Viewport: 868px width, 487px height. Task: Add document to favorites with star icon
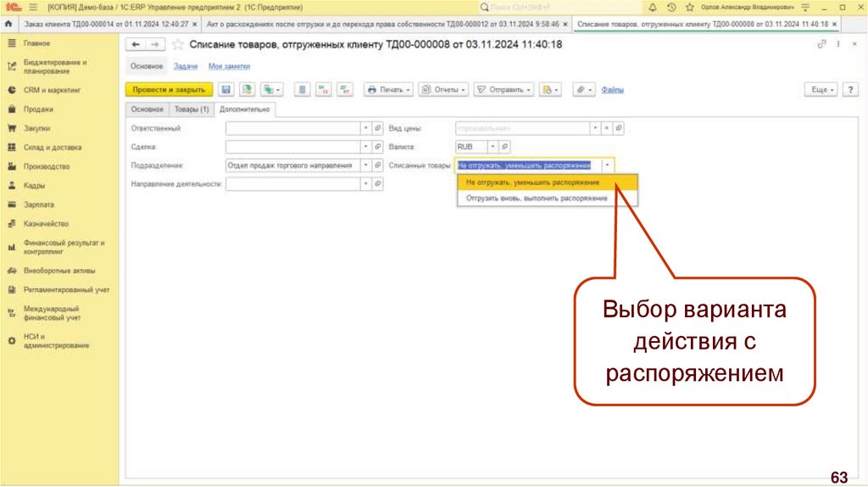(x=178, y=44)
